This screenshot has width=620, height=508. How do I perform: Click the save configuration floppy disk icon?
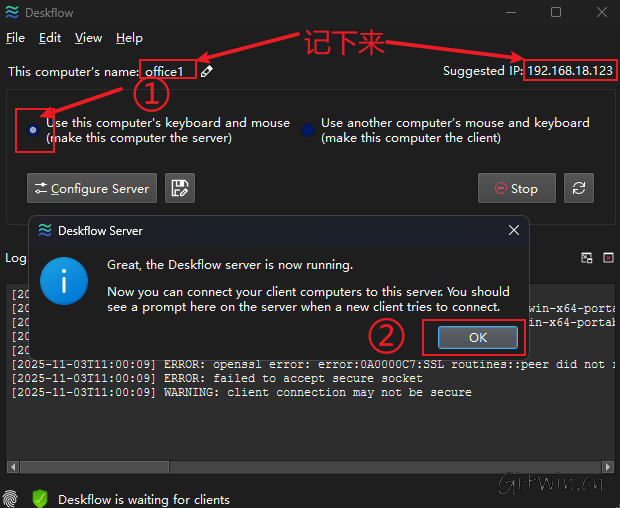180,188
